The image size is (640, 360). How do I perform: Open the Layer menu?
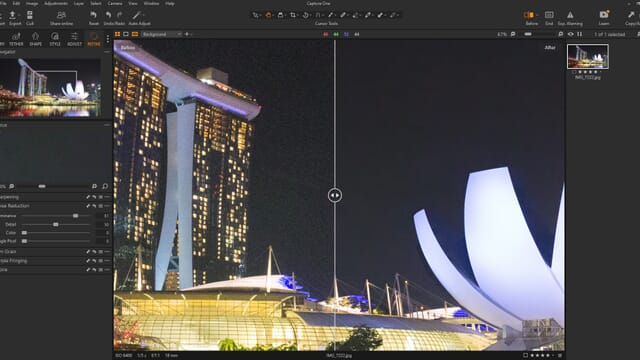coord(79,3)
